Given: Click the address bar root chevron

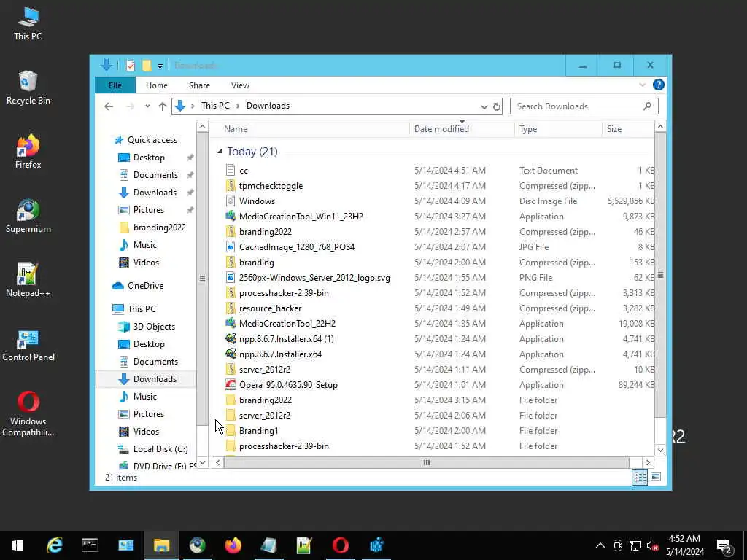Looking at the screenshot, I should coord(193,106).
